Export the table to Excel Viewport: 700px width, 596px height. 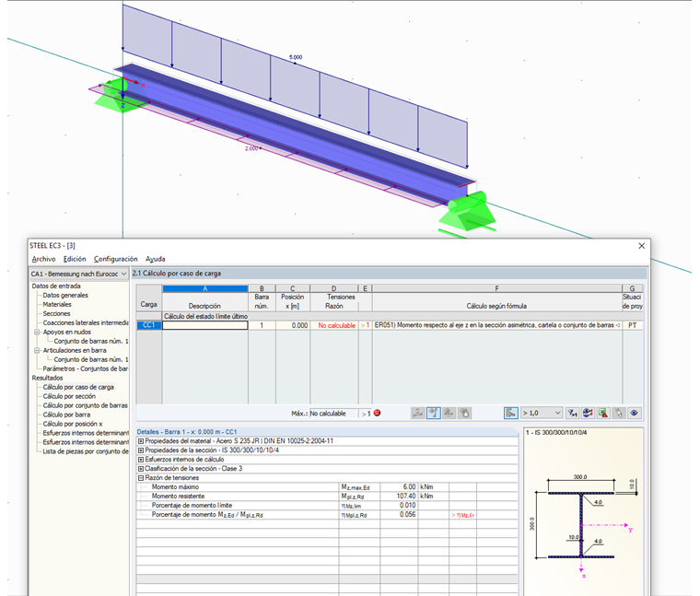pos(603,413)
